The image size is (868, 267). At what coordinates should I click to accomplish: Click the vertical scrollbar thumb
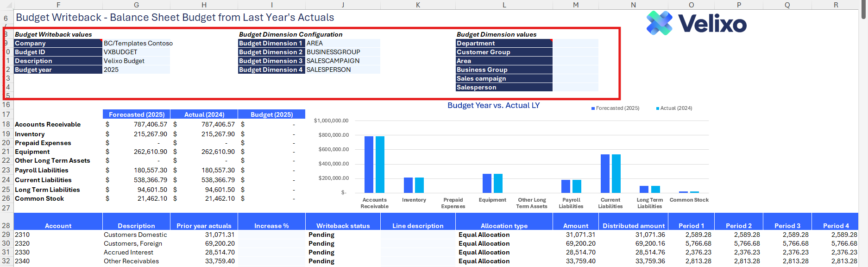(x=863, y=9)
